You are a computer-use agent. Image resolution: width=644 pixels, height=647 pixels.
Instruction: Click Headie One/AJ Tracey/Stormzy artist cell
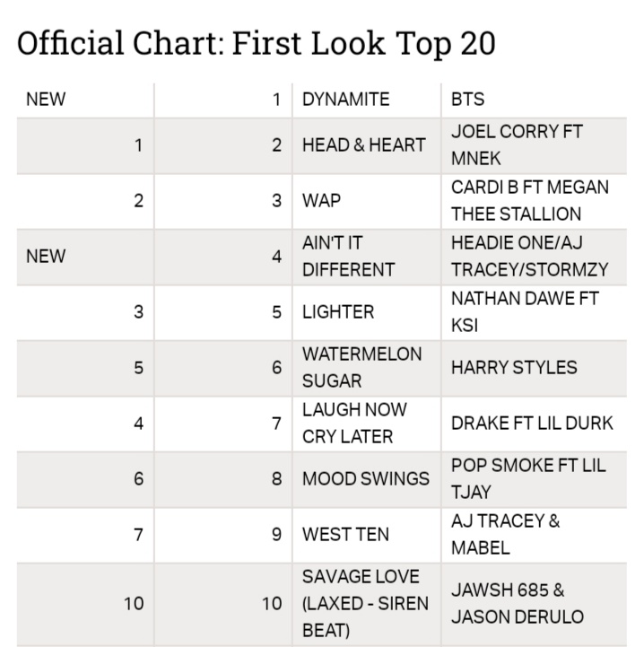coord(529,256)
